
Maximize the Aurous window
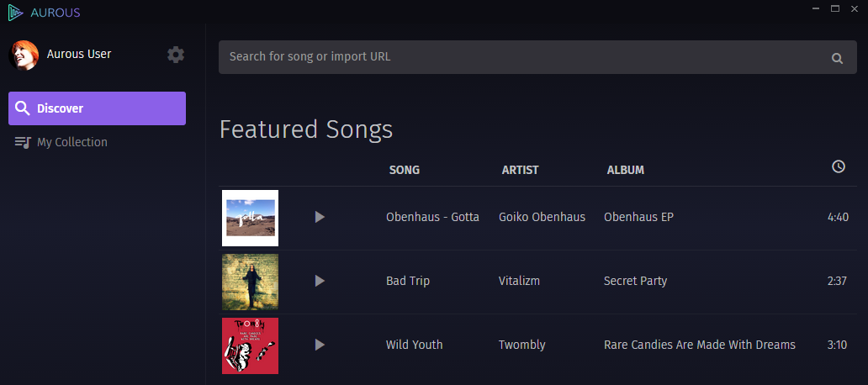click(835, 8)
